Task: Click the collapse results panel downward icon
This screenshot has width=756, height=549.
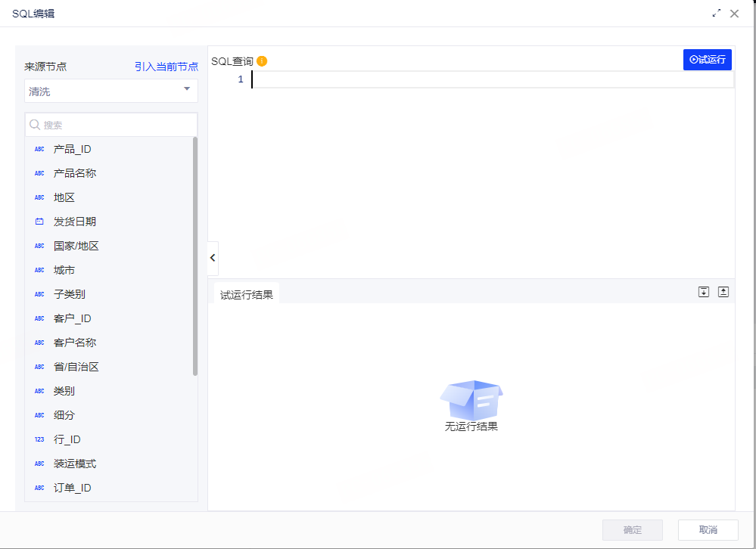Action: point(704,292)
